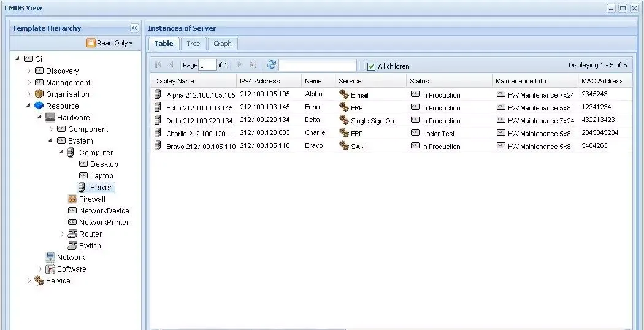Go to first page
This screenshot has height=330, width=644.
pyautogui.click(x=158, y=64)
